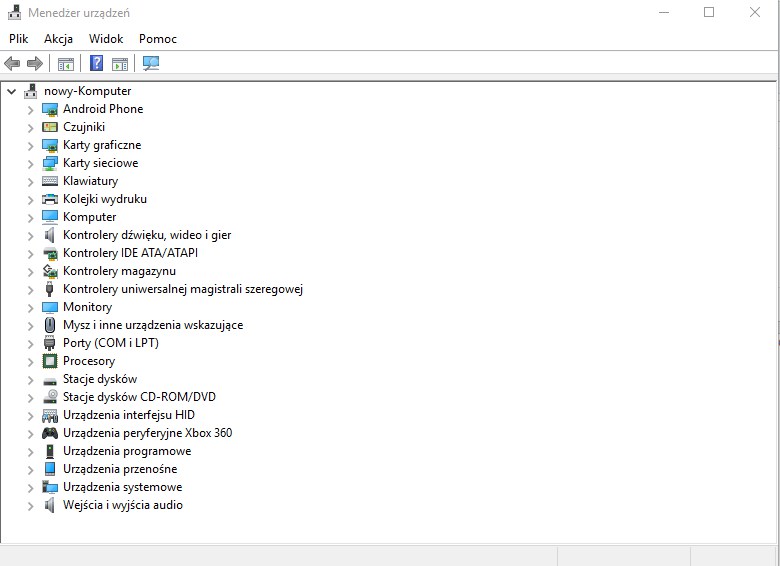Expand the Karty sieciowe category

click(30, 164)
